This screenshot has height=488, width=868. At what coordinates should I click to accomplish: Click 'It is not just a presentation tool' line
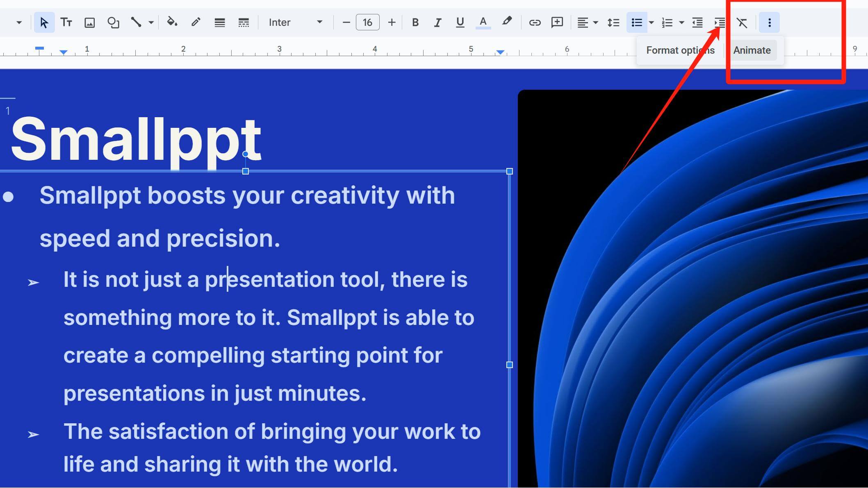[x=265, y=280]
